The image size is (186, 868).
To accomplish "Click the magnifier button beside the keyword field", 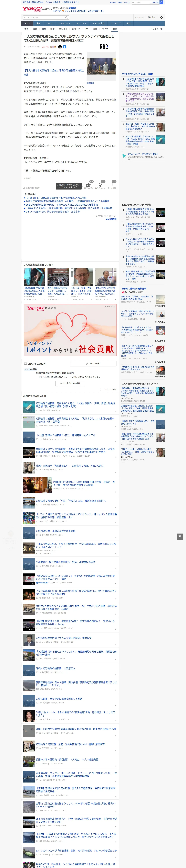I will [x=66, y=18].
